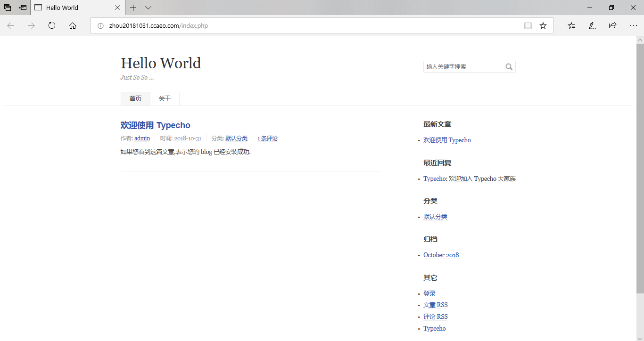Expand tab previews chevron
The height and width of the screenshot is (341, 644).
148,8
